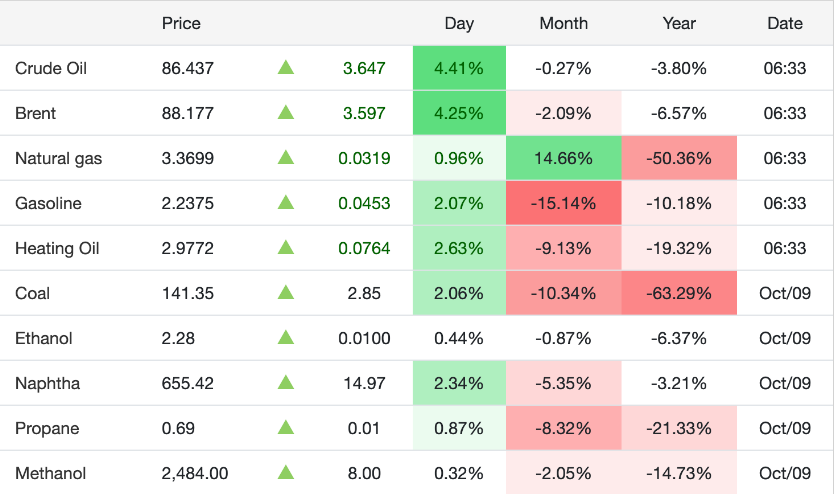Click the up arrow icon in Gasoline row

click(286, 203)
